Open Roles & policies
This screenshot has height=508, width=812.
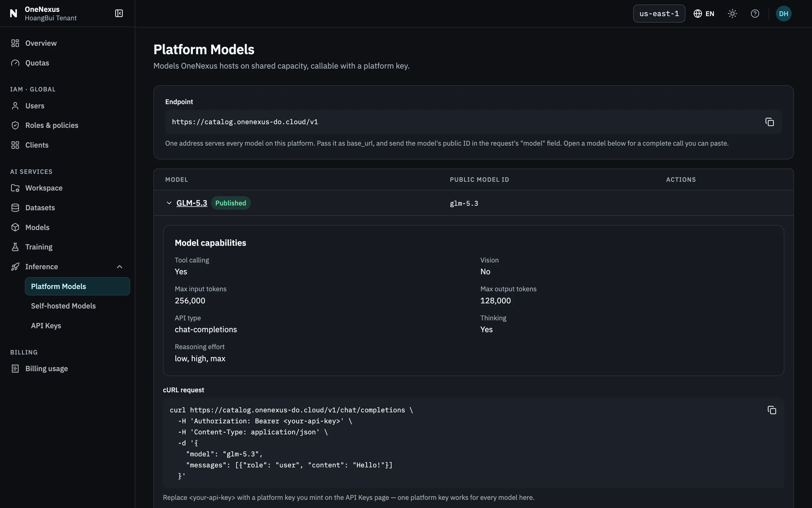click(x=52, y=125)
